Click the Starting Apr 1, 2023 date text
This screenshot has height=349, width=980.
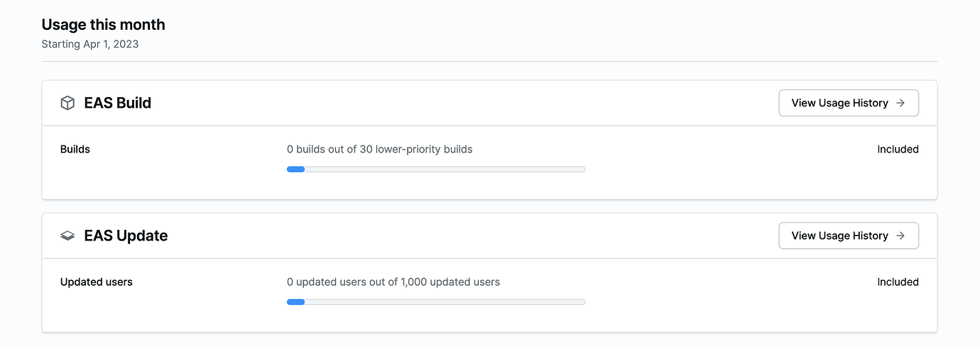(x=89, y=44)
